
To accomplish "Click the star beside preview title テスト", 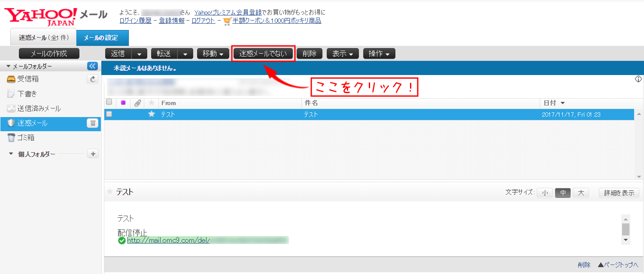I will coord(110,192).
